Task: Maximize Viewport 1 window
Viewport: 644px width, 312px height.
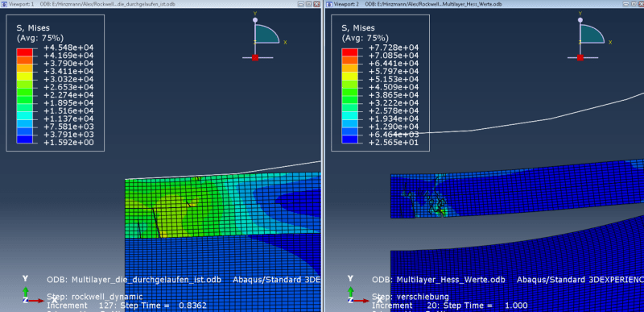Action: click(309, 4)
